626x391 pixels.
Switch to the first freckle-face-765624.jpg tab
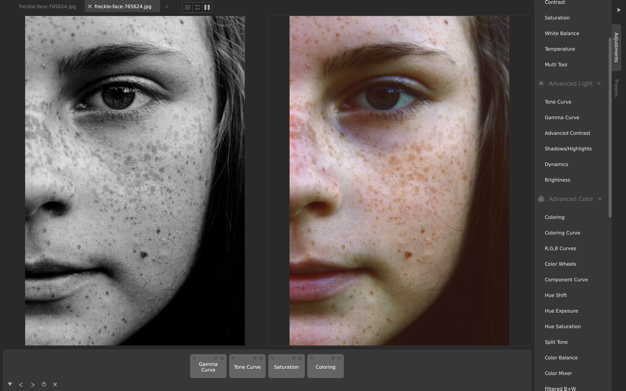point(47,6)
